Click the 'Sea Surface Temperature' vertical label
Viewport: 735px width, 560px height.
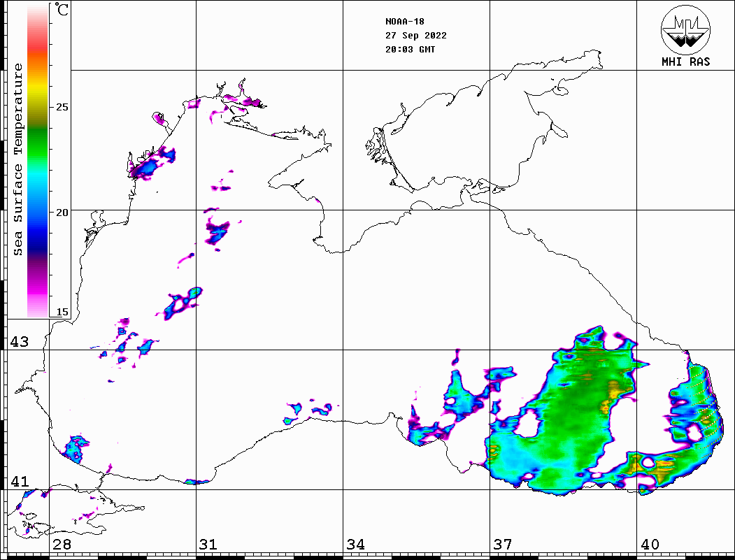pos(17,159)
